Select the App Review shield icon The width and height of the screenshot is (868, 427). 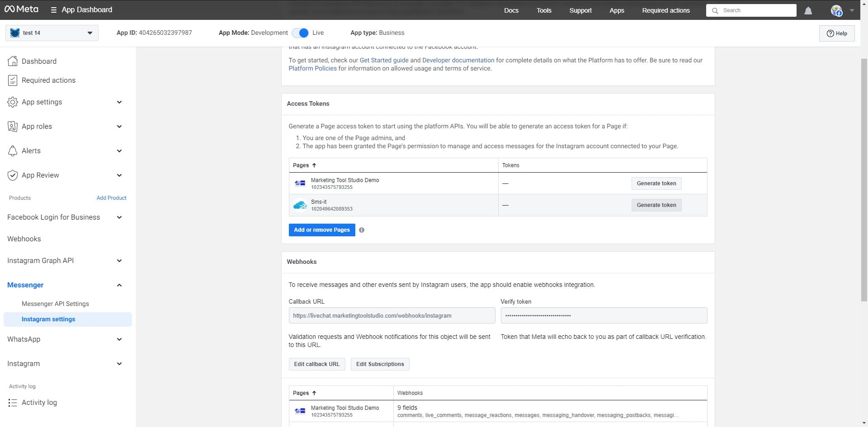[13, 175]
